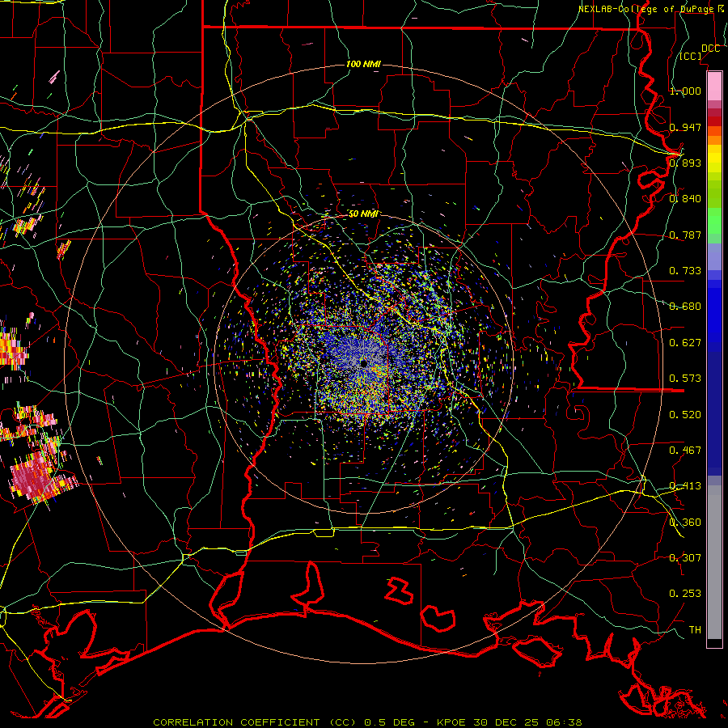Image resolution: width=728 pixels, height=728 pixels.
Task: Click the bright green segment of the color bar
Action: (714, 221)
